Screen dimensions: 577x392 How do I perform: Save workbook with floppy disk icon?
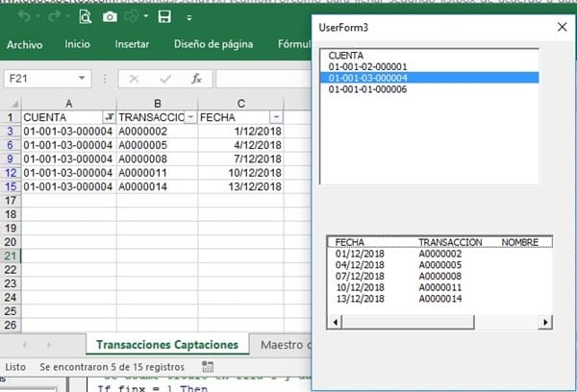(163, 17)
